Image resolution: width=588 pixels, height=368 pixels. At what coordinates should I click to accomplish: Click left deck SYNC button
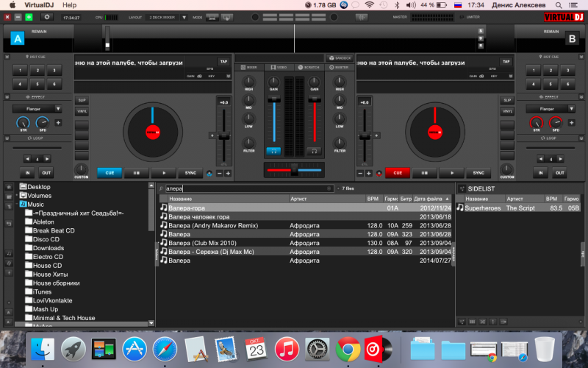coord(190,173)
